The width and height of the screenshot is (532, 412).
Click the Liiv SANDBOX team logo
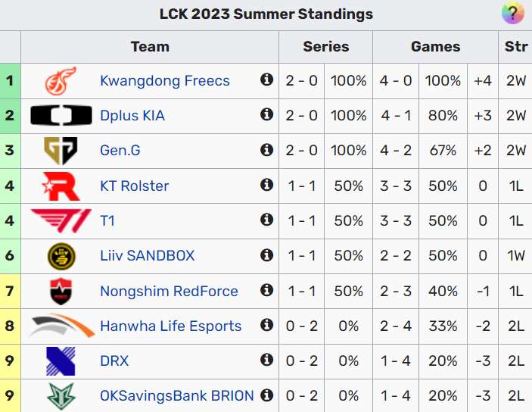coord(61,256)
